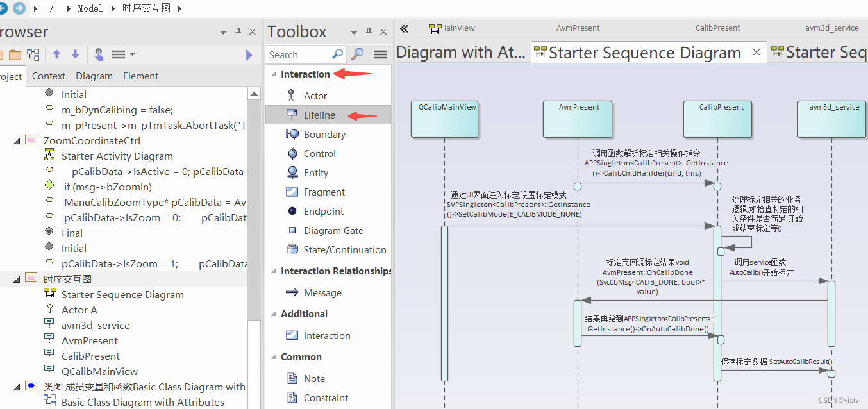This screenshot has height=409, width=868.
Task: Select the QCalibMainView lifeline box in diagram
Action: tap(444, 119)
